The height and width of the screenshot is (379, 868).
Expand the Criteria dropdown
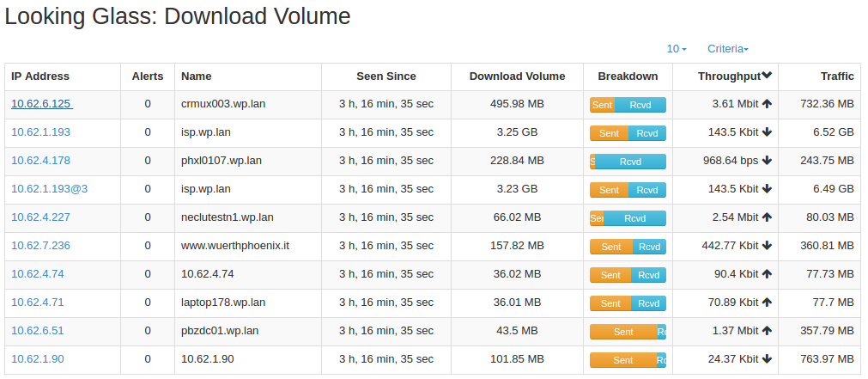pyautogui.click(x=728, y=49)
